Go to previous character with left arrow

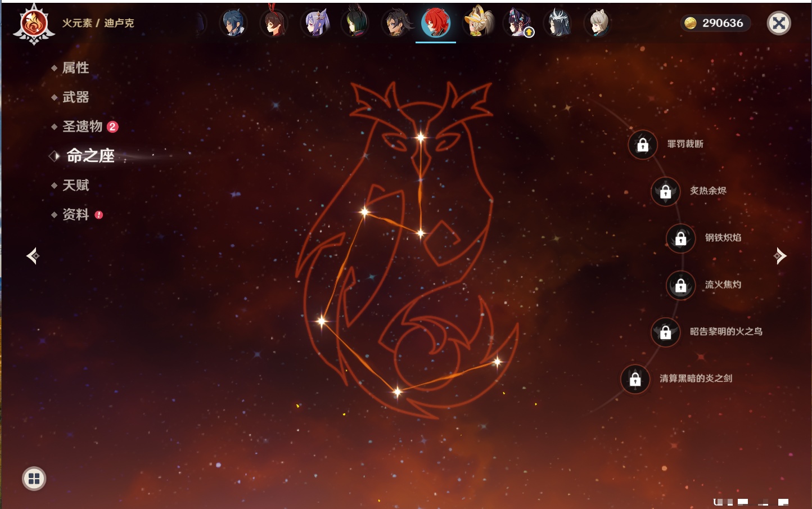33,256
